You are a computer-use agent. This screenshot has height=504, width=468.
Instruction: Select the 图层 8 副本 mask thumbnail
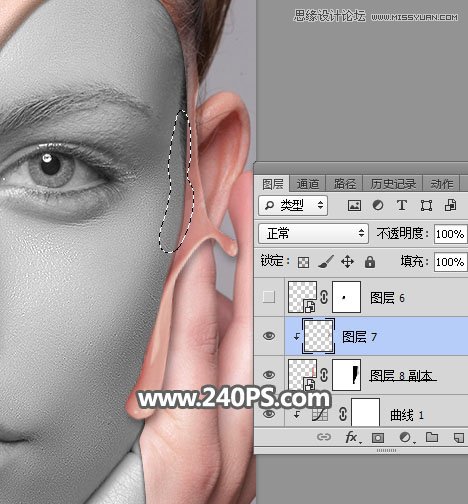point(346,375)
